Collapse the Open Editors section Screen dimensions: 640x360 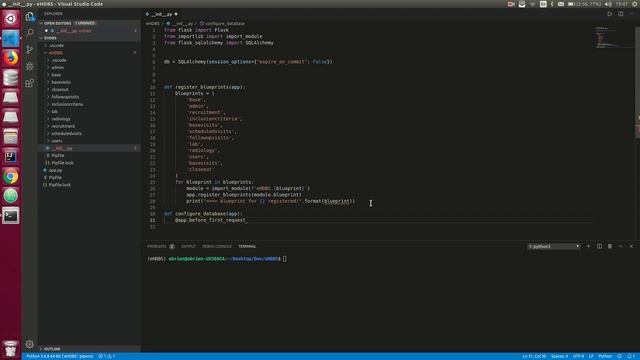coord(58,23)
